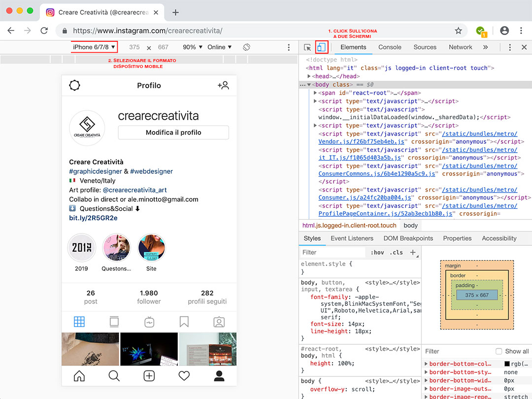The image size is (532, 399).
Task: Open the Chrome profile avatar menu
Action: point(504,31)
